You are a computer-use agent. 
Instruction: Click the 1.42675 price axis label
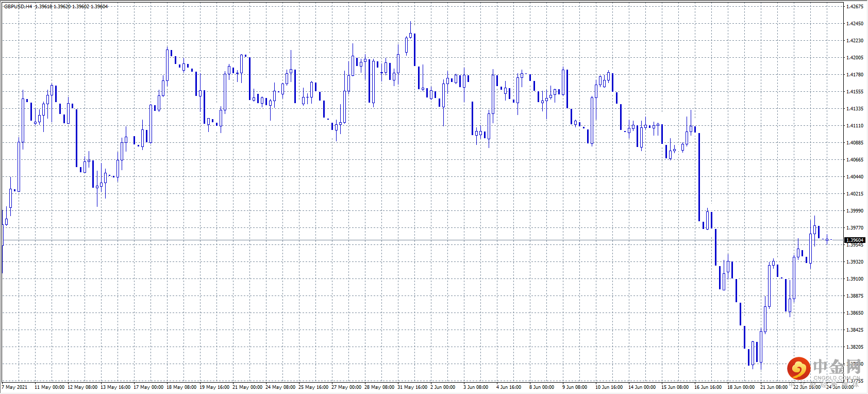[x=855, y=7]
